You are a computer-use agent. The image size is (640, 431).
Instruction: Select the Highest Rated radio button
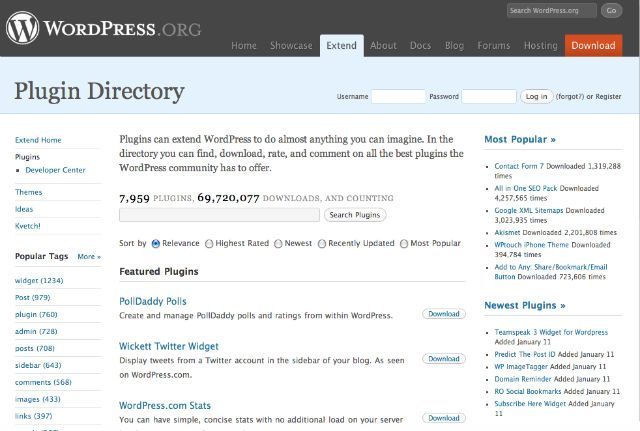[209, 244]
